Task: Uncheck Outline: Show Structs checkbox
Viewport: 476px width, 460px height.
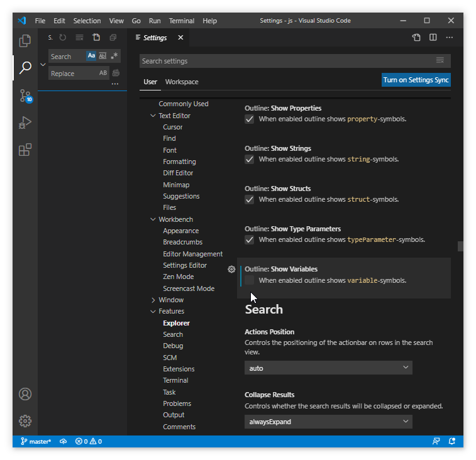Action: [x=249, y=199]
